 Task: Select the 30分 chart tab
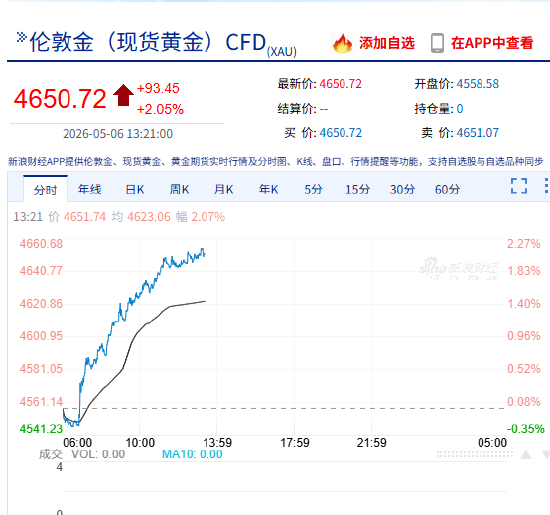402,189
